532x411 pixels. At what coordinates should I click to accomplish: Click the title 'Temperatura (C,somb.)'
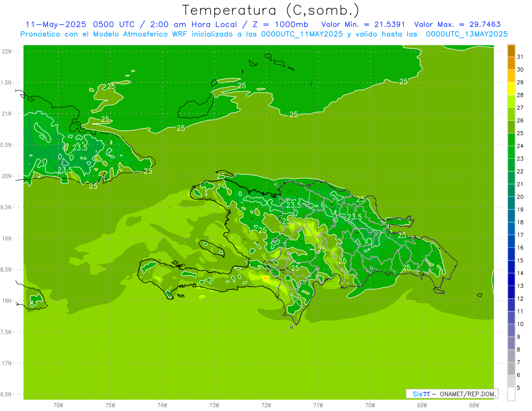270,10
